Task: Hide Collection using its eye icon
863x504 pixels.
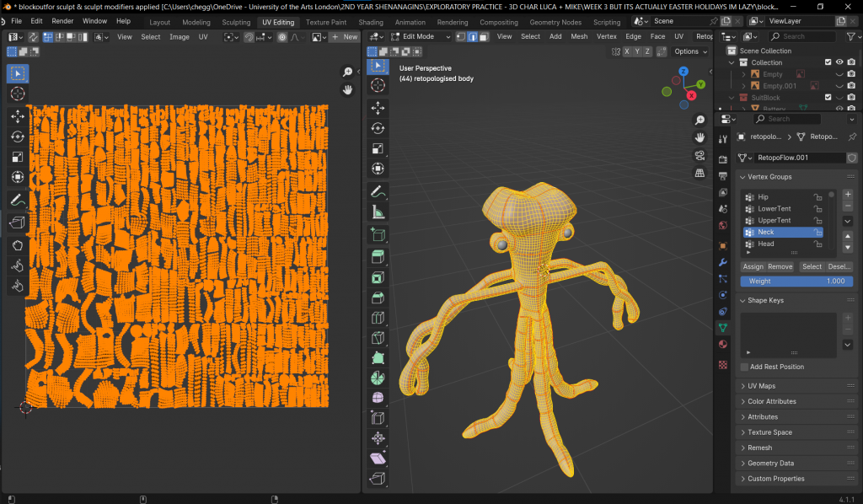Action: click(x=839, y=62)
